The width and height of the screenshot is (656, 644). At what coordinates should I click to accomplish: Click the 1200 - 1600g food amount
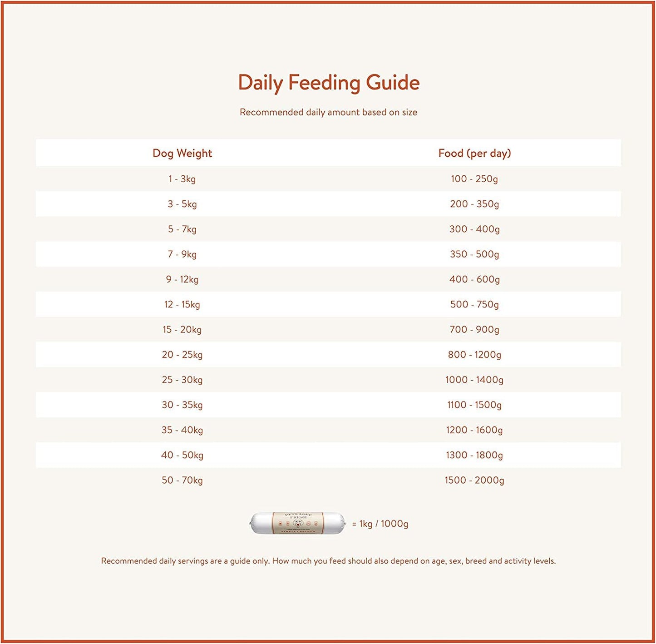pyautogui.click(x=474, y=430)
